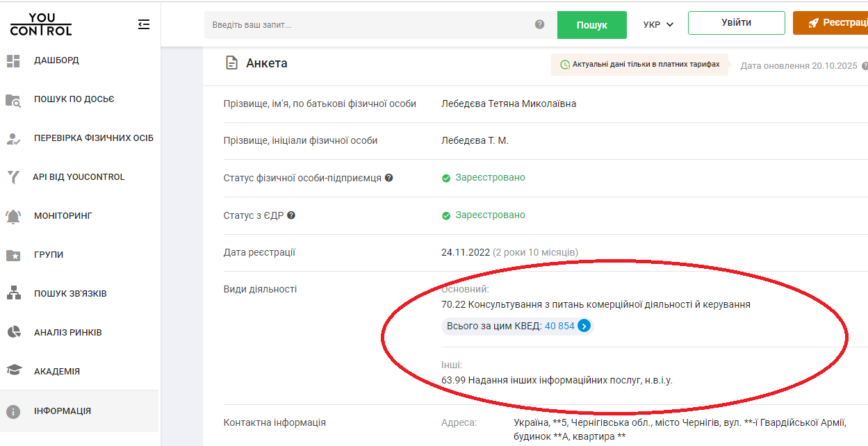
Task: Collapse the sidebar menu icon
Action: [144, 24]
